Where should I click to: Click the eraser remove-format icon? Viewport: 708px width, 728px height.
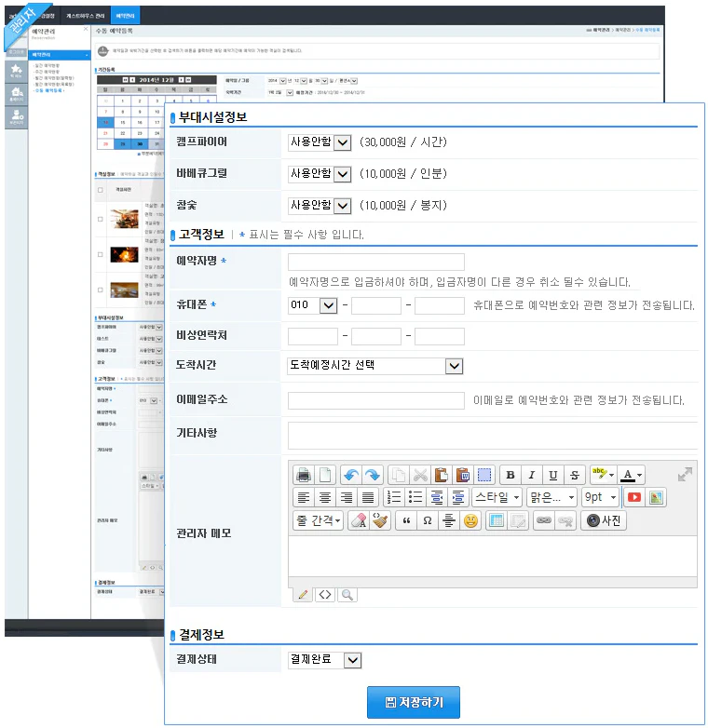[359, 521]
